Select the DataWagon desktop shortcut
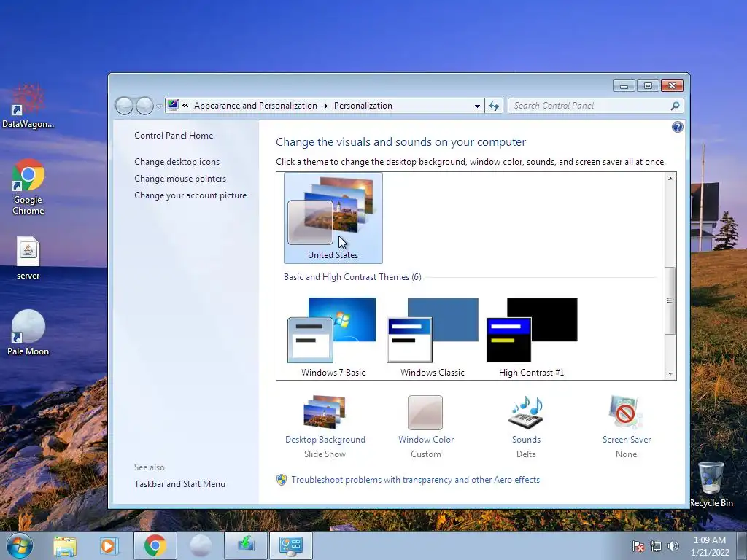747x560 pixels. [28, 106]
